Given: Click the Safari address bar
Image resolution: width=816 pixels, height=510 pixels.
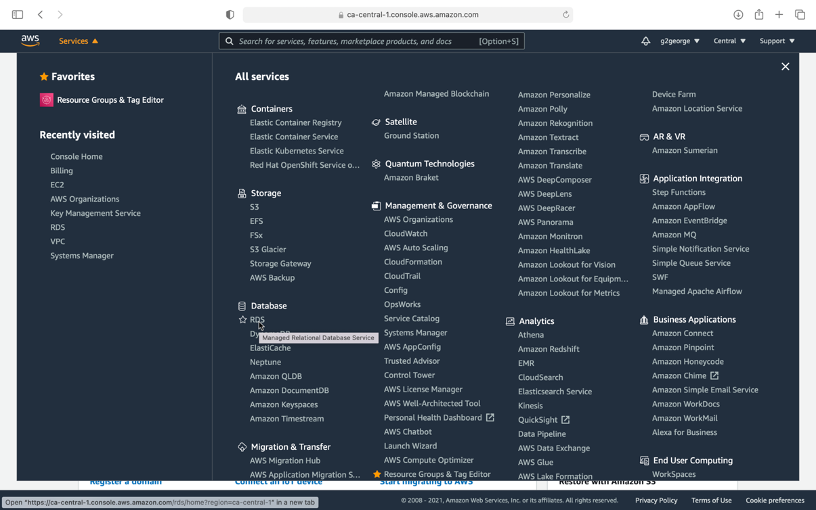Looking at the screenshot, I should tap(408, 15).
